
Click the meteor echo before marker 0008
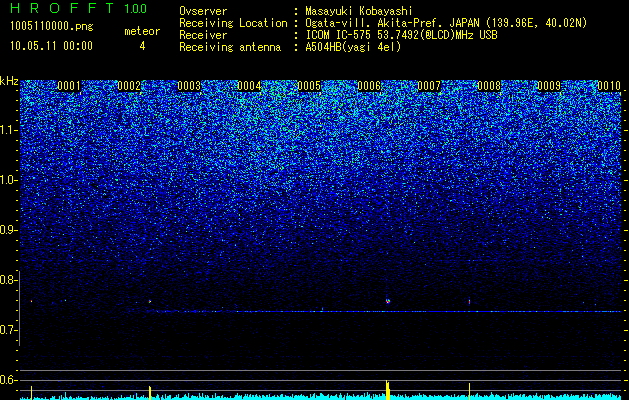(x=469, y=301)
